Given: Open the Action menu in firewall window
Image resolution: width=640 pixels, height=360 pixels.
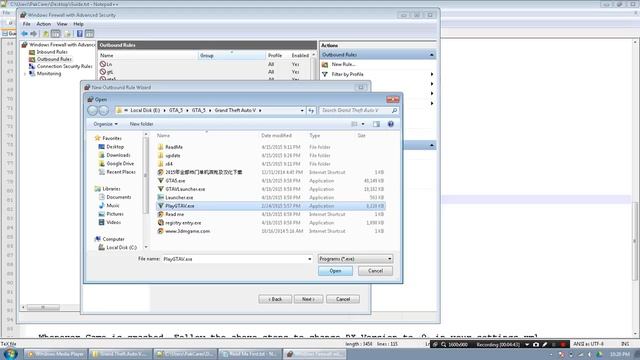Looking at the screenshot, I should coord(44,24).
